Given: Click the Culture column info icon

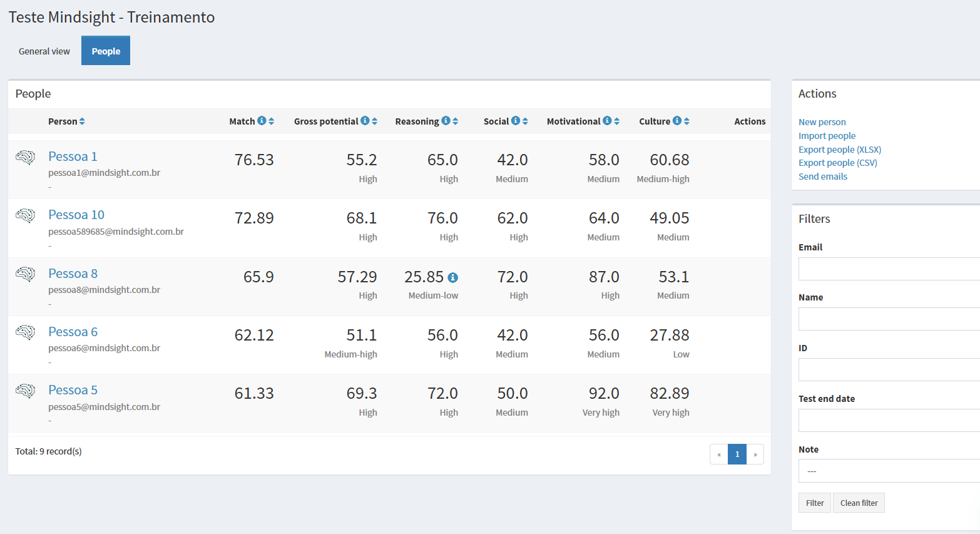Looking at the screenshot, I should [677, 121].
